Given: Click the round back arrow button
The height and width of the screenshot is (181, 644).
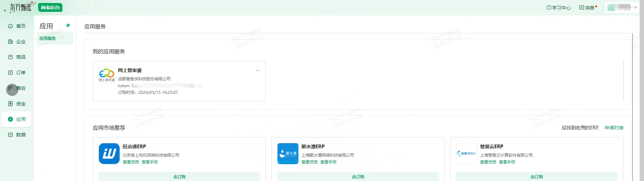Looking at the screenshot, I should tap(12, 90).
